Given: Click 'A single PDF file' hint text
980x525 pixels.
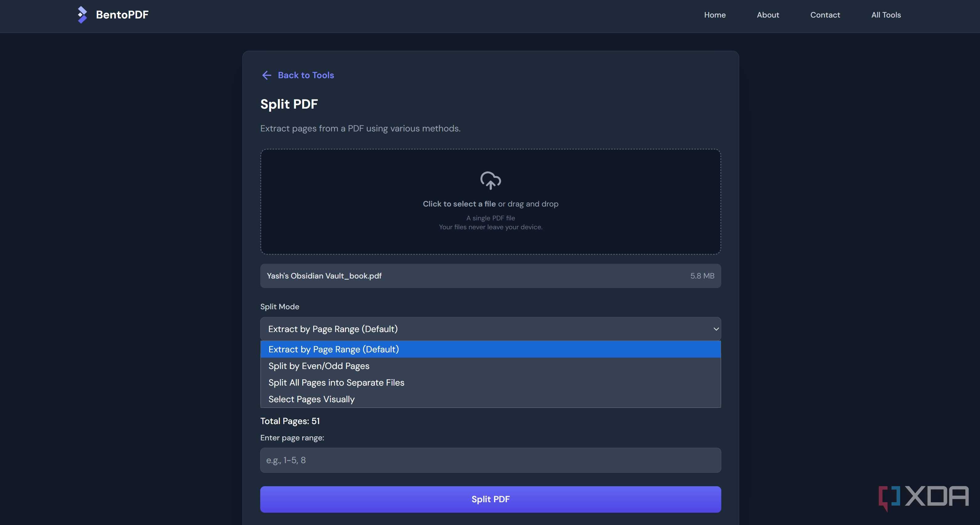Looking at the screenshot, I should (x=490, y=218).
